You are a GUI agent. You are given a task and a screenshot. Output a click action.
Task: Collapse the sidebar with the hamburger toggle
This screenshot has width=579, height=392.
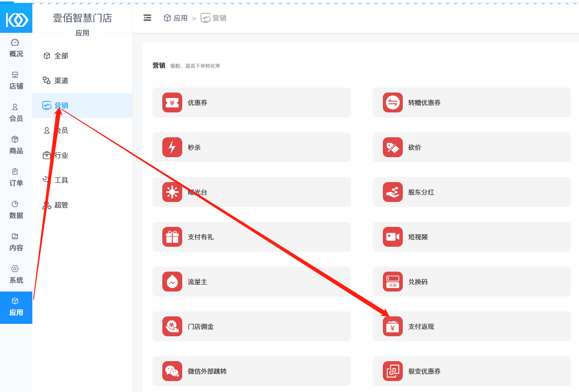(x=147, y=18)
